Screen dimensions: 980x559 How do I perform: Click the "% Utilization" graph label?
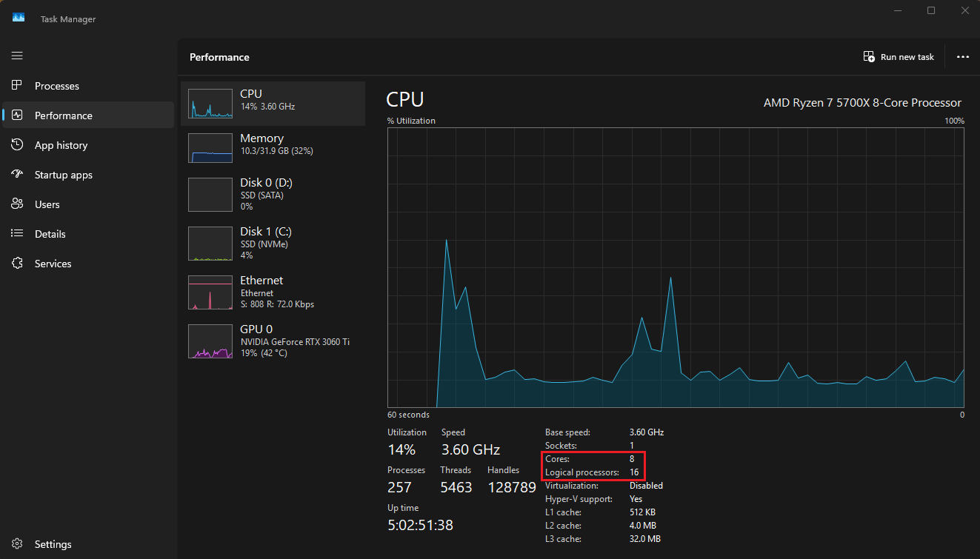tap(411, 121)
